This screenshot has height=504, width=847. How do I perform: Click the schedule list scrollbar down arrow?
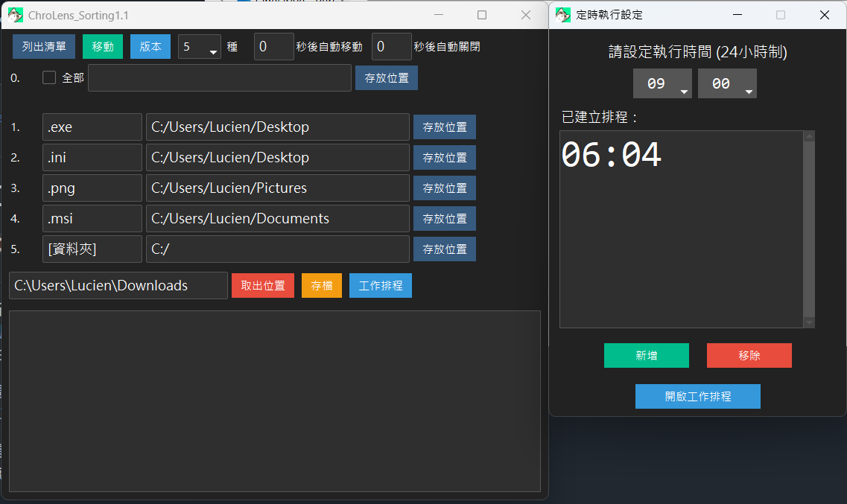(810, 322)
